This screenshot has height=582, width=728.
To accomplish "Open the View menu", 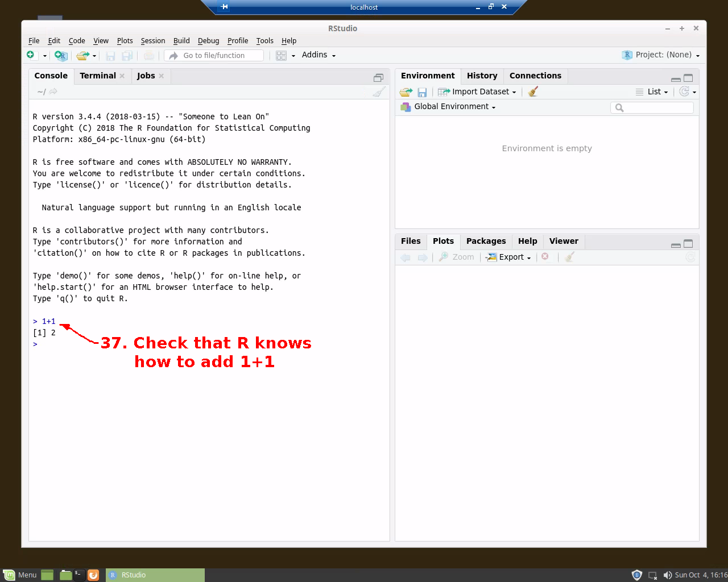I will [x=101, y=41].
